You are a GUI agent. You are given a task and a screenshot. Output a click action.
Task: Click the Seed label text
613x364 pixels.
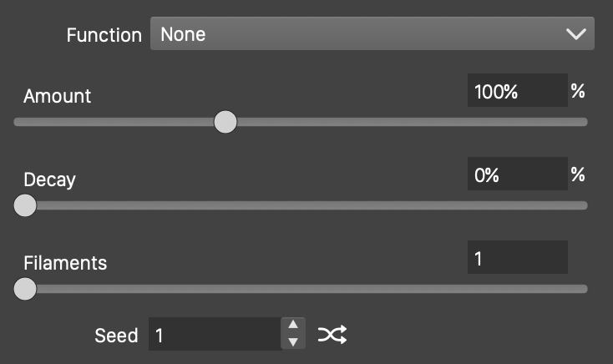(x=115, y=336)
